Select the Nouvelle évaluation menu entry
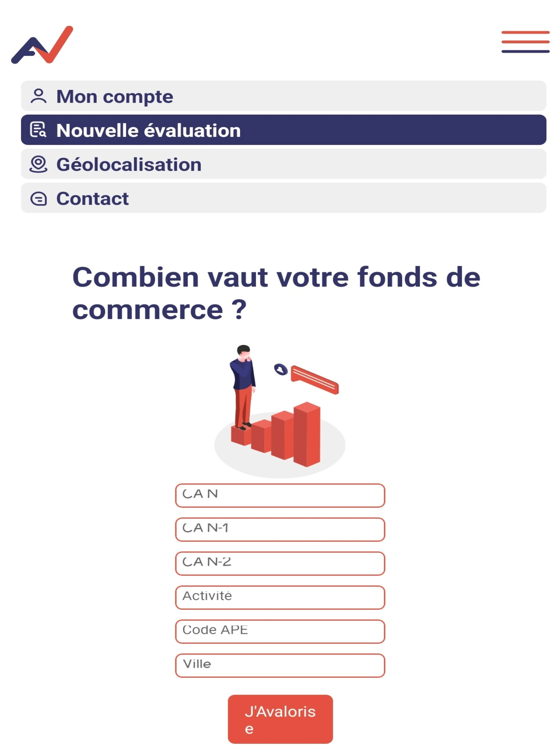 pos(283,130)
